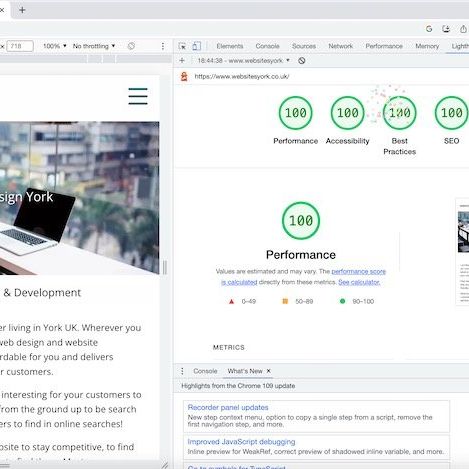The image size is (469, 469).
Task: Switch to the Elements tab
Action: (x=230, y=46)
